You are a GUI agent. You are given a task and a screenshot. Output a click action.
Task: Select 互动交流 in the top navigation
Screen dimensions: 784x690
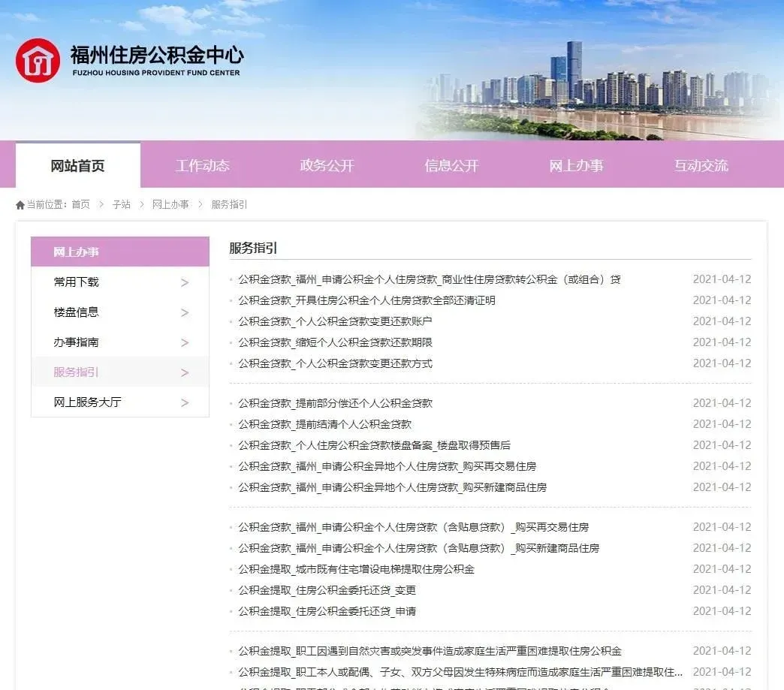coord(700,165)
